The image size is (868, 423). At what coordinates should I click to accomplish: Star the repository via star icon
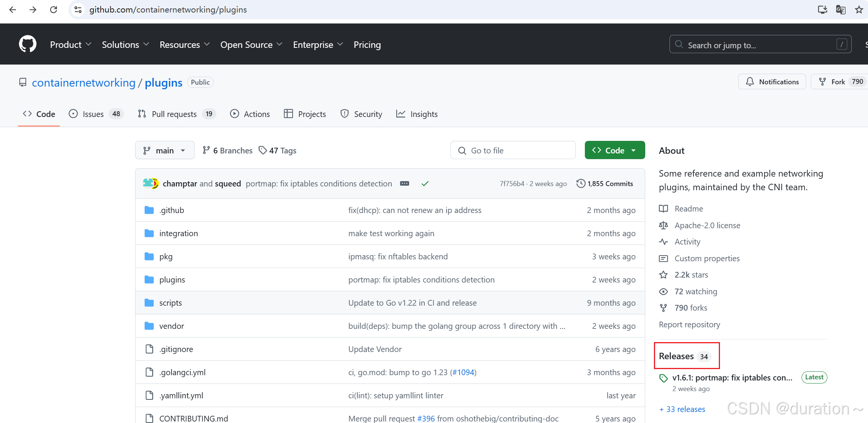coord(663,275)
